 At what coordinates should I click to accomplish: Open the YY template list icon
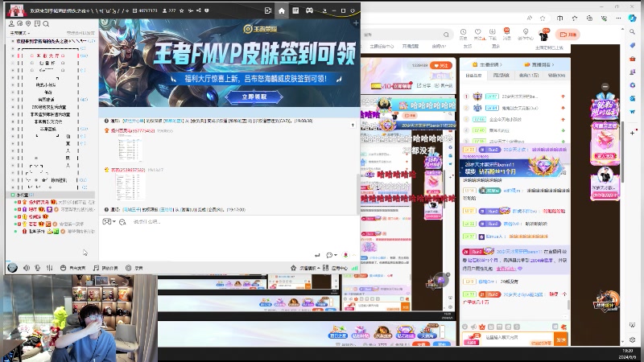(295, 10)
